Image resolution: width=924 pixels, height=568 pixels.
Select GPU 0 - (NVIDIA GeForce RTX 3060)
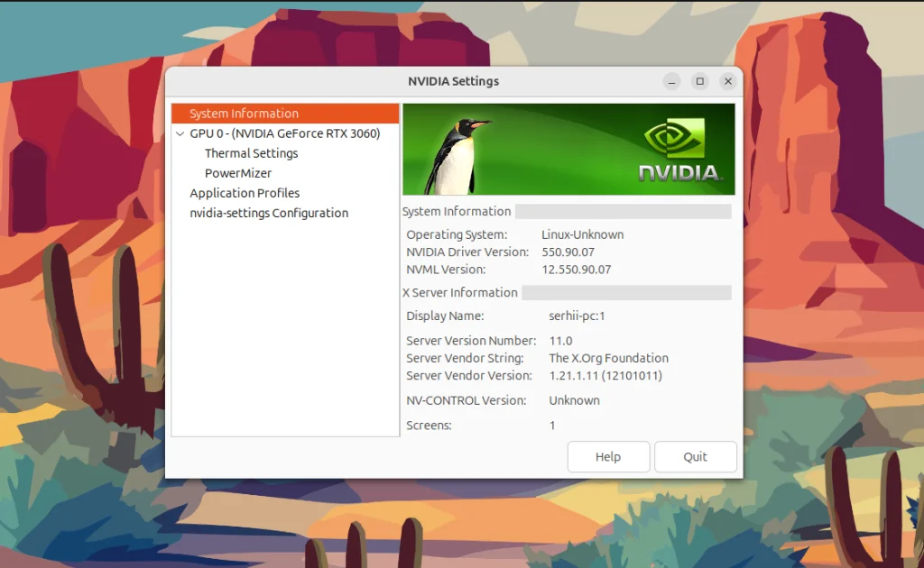point(285,133)
